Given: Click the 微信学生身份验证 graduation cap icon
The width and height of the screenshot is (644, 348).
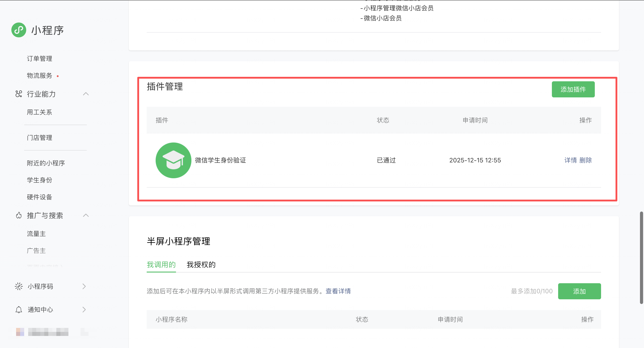Looking at the screenshot, I should (x=173, y=160).
